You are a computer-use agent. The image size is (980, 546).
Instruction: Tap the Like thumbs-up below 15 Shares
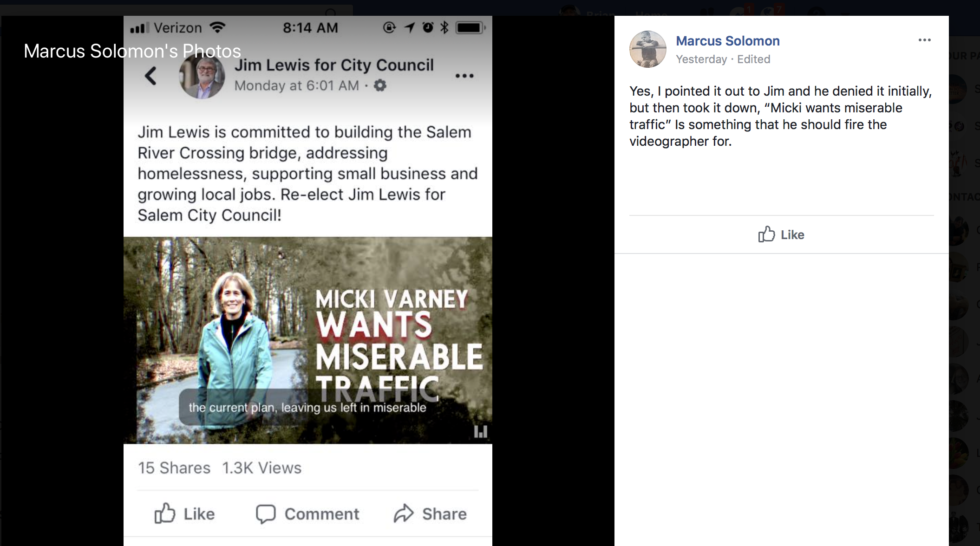click(184, 513)
